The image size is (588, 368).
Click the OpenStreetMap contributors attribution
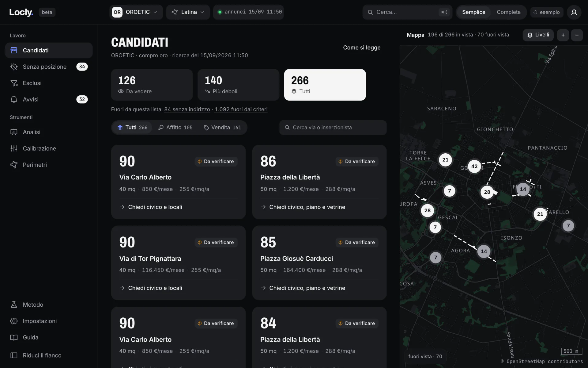[542, 362]
